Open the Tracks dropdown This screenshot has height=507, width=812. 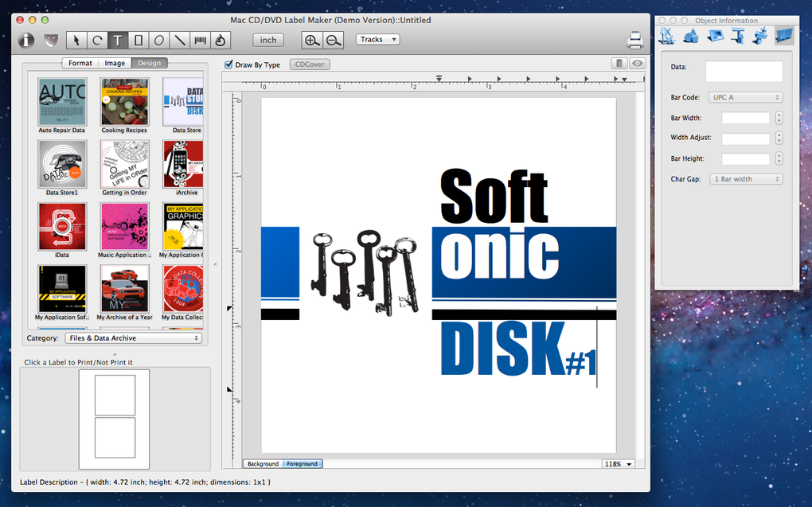coord(377,39)
